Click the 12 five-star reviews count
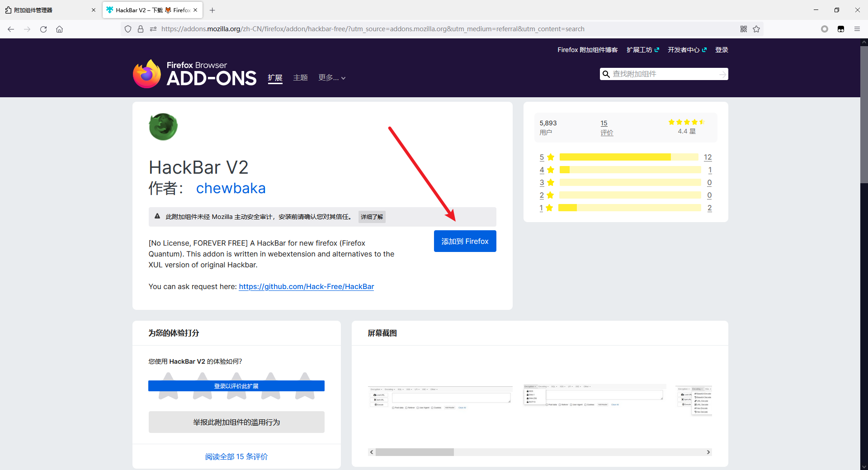This screenshot has height=470, width=868. click(708, 157)
